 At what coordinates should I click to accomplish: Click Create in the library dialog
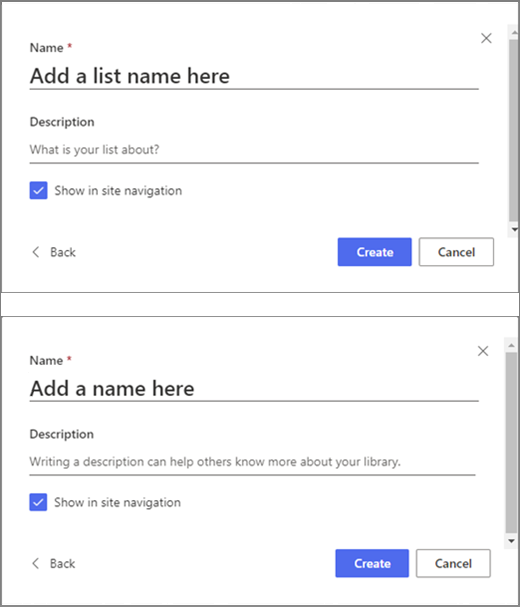coord(372,563)
